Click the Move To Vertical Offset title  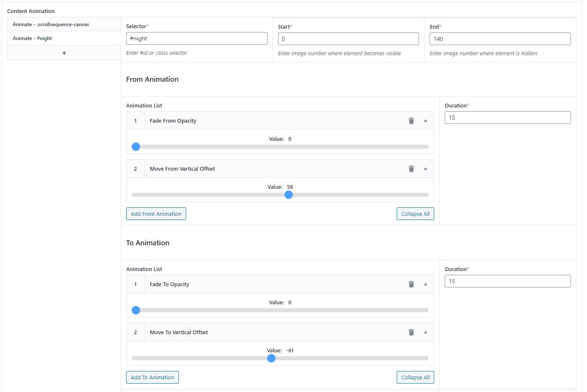click(x=179, y=333)
